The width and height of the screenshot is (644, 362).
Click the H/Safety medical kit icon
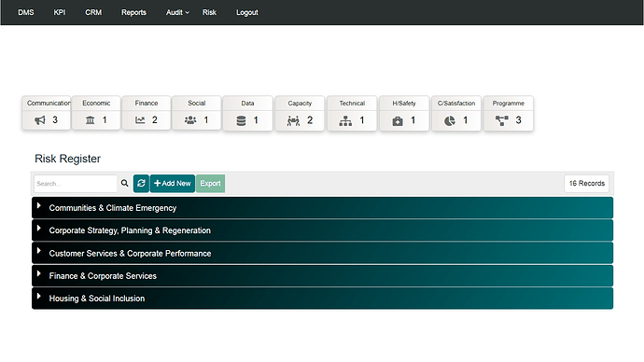pyautogui.click(x=398, y=121)
